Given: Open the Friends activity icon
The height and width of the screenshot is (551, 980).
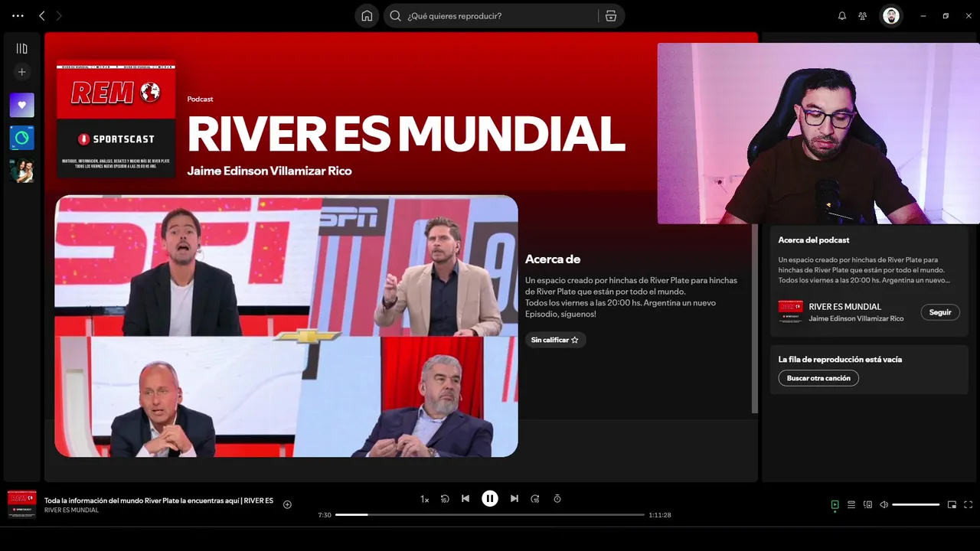Looking at the screenshot, I should [x=863, y=15].
